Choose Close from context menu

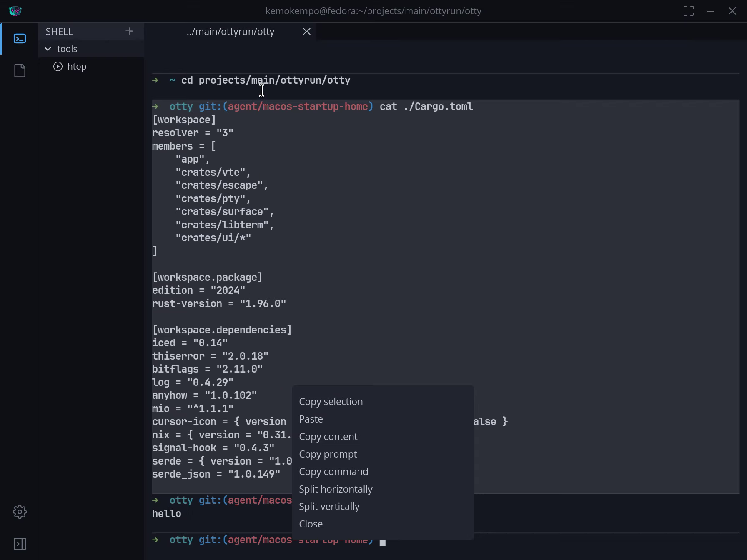pos(383,524)
